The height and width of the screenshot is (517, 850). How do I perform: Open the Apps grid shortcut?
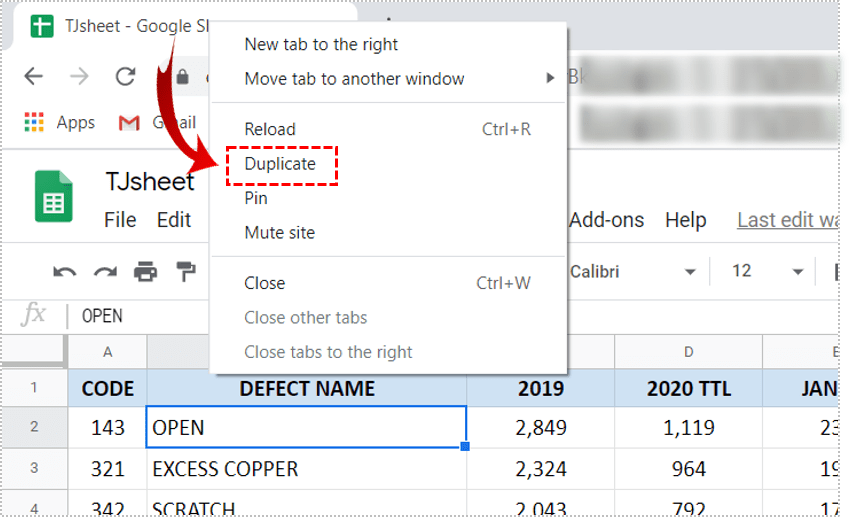click(35, 122)
